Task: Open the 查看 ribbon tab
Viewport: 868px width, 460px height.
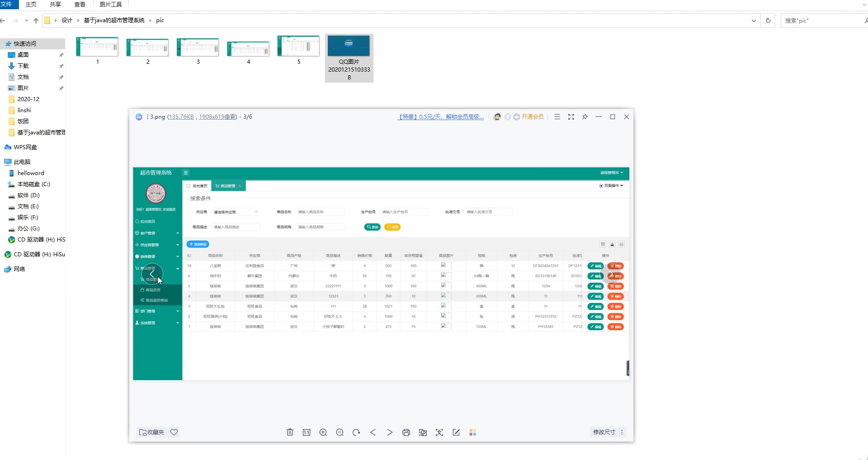Action: point(80,5)
